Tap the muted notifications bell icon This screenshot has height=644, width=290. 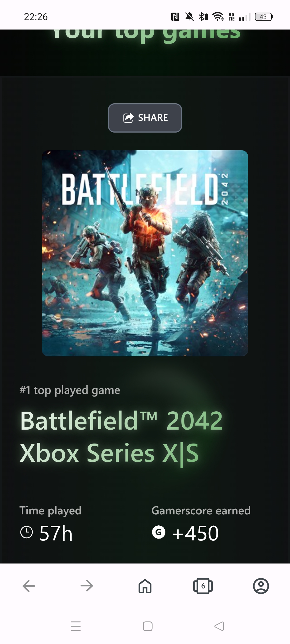click(189, 17)
